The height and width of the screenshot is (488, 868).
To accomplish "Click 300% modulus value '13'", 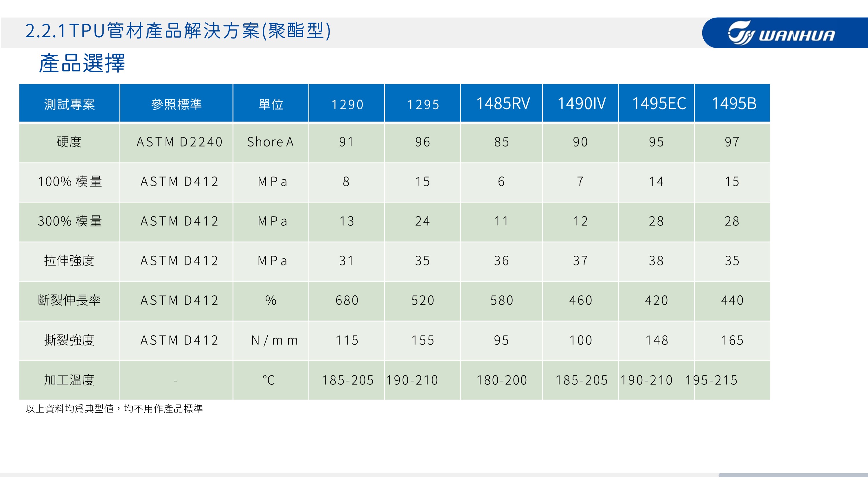I will coord(347,221).
